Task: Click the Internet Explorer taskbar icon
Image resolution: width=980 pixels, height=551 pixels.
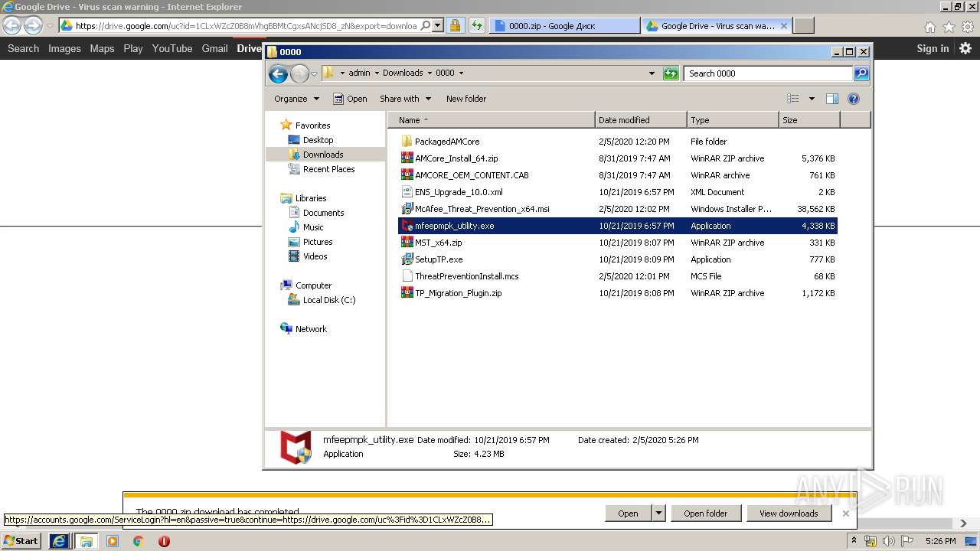Action: tap(59, 541)
